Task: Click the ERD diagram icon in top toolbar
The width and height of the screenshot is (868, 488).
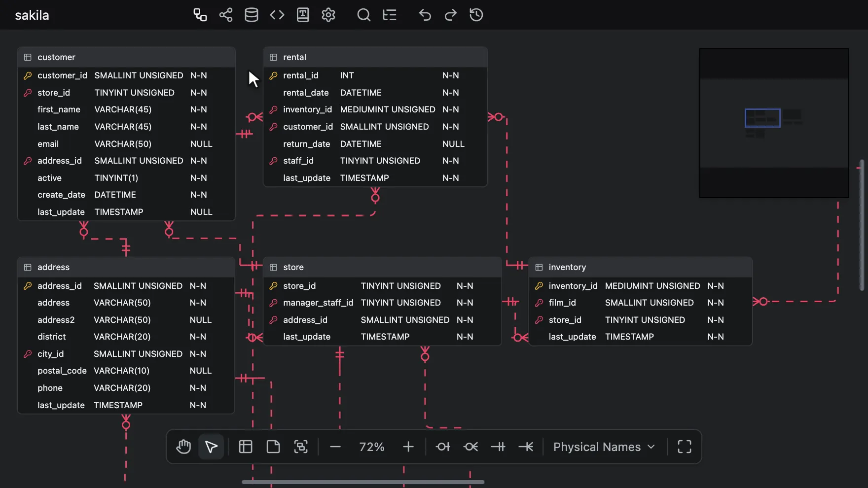Action: (200, 15)
